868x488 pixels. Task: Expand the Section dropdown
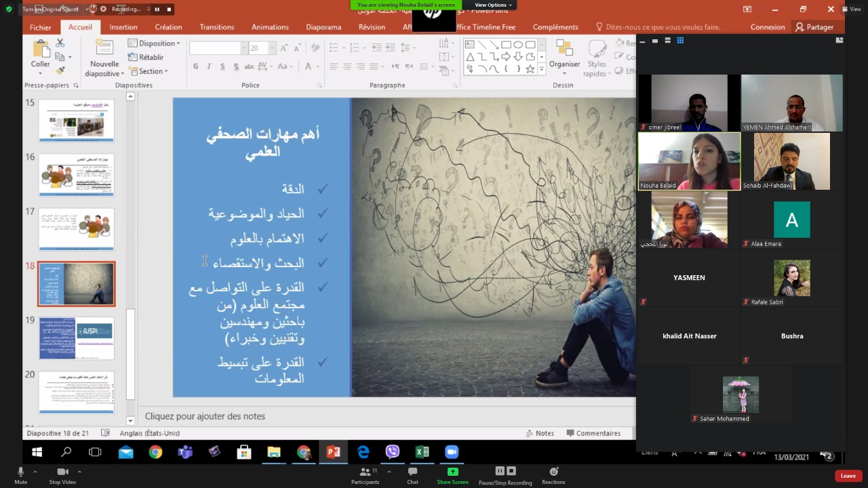tap(148, 71)
